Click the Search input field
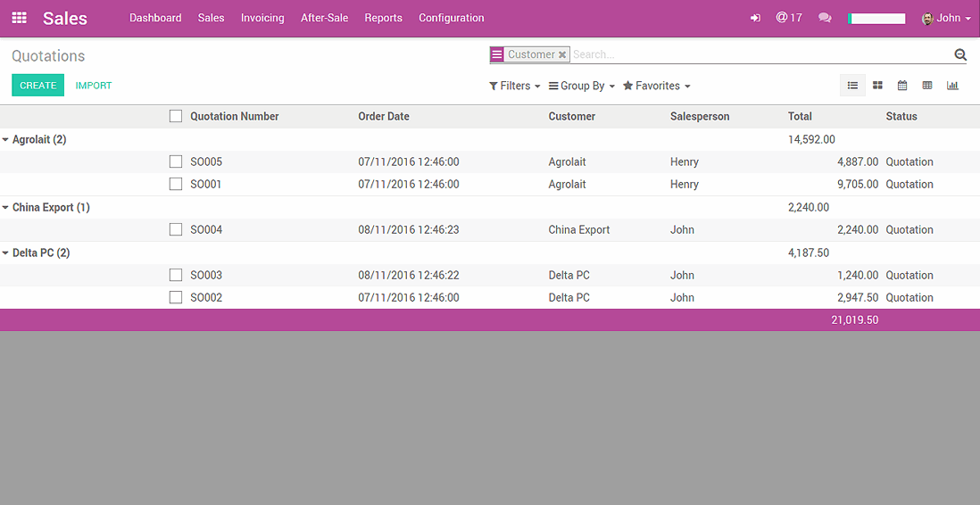The width and height of the screenshot is (980, 505). click(x=761, y=54)
